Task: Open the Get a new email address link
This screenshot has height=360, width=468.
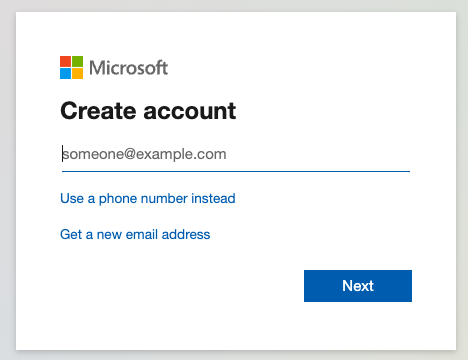Action: coord(135,234)
